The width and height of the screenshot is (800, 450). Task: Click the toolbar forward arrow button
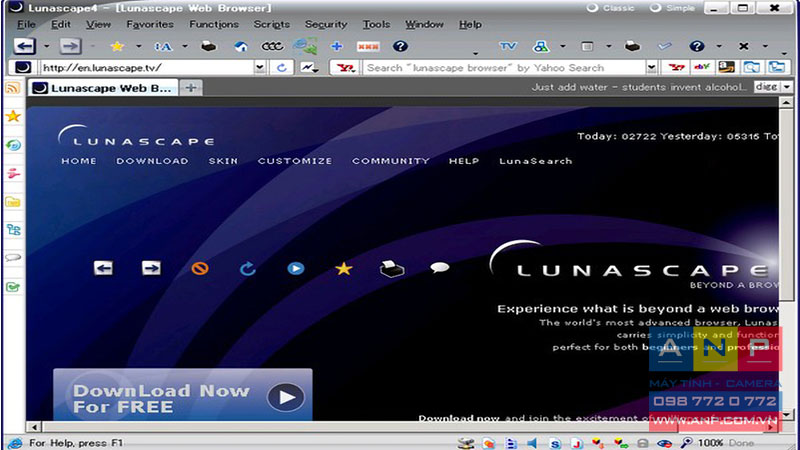[70, 46]
